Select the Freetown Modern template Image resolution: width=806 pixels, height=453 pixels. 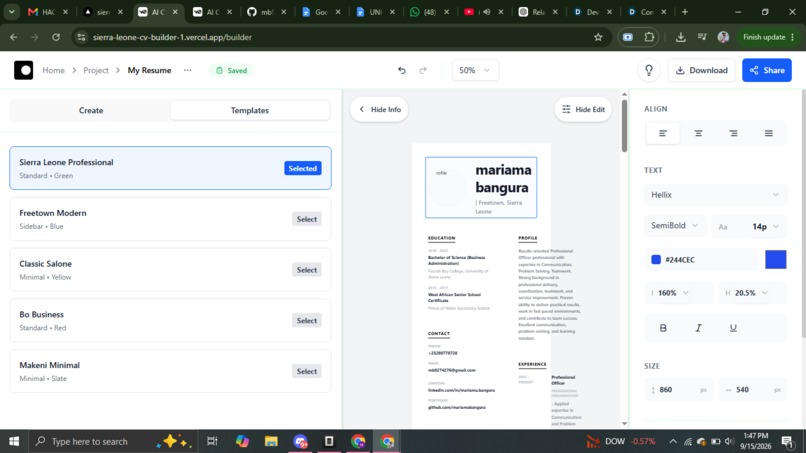coord(306,219)
